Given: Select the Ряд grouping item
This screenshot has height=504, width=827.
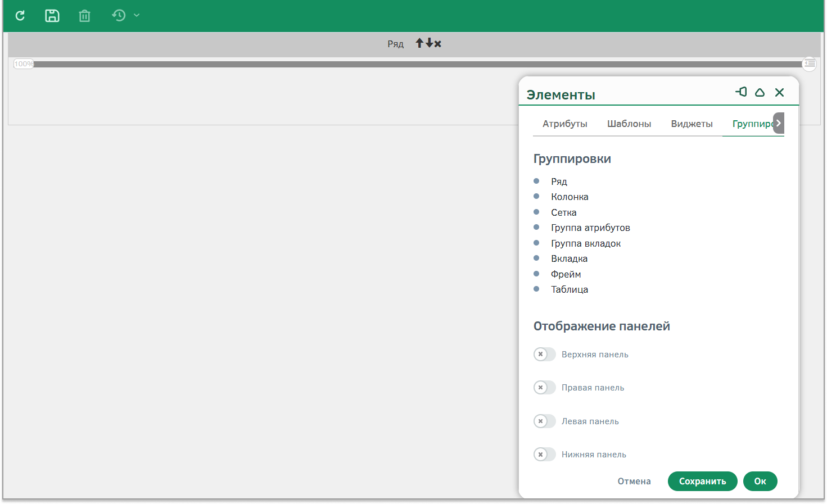Looking at the screenshot, I should tap(559, 181).
